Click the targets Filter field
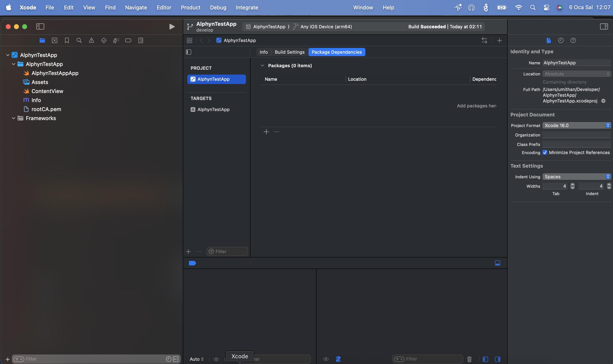Image resolution: width=613 pixels, height=364 pixels. (x=227, y=252)
